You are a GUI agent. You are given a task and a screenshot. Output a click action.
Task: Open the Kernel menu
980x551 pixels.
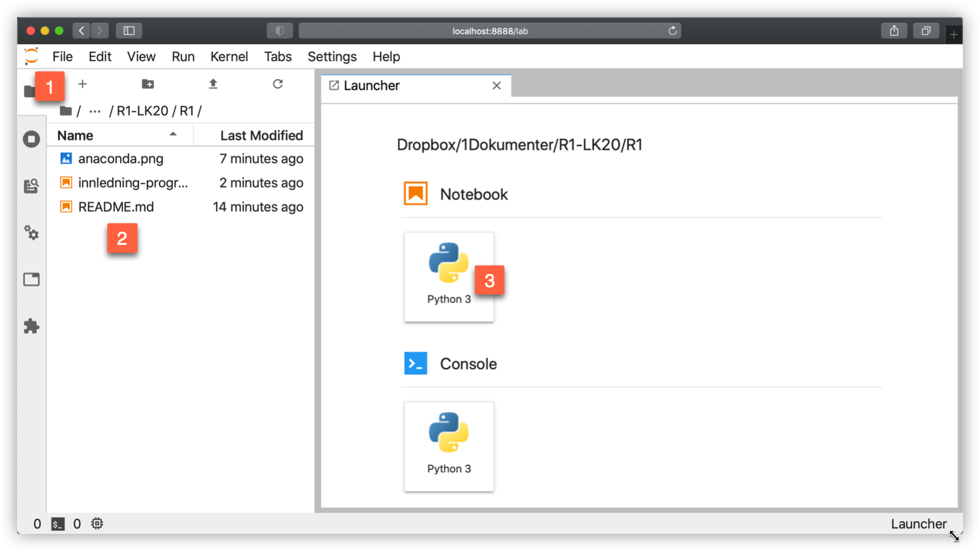click(229, 56)
